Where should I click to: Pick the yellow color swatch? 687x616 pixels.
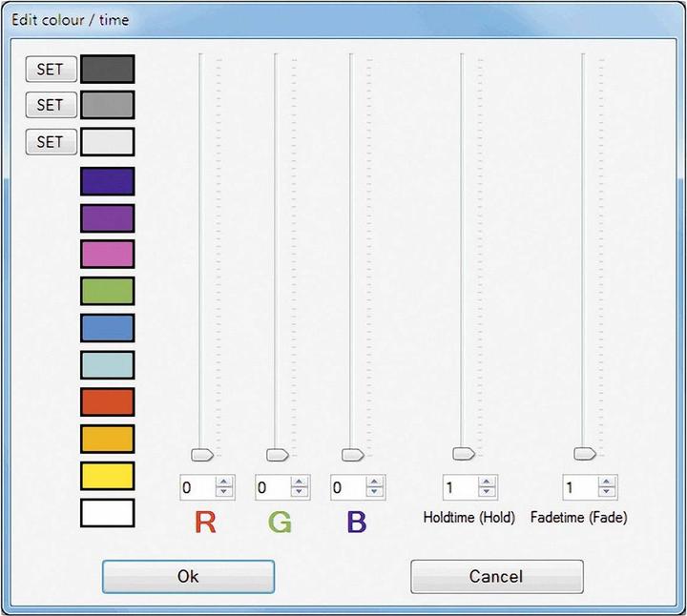point(107,476)
